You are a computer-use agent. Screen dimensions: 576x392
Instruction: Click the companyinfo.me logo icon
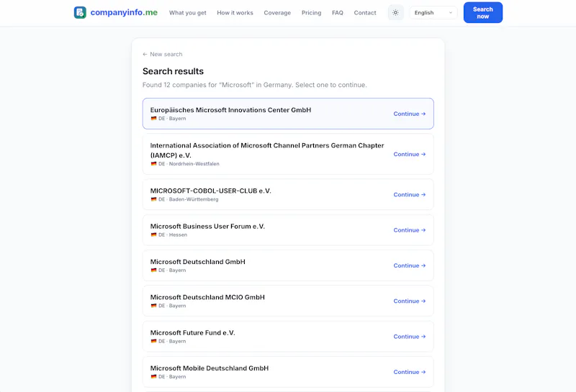pyautogui.click(x=80, y=12)
